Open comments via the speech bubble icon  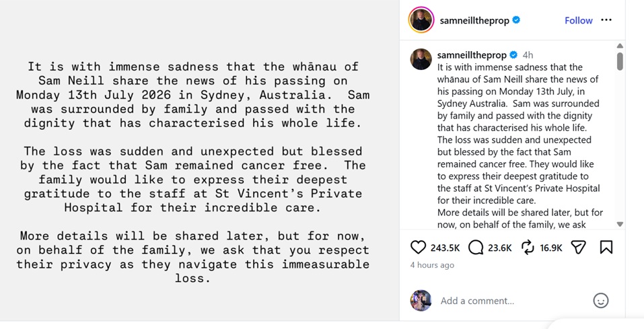click(476, 248)
